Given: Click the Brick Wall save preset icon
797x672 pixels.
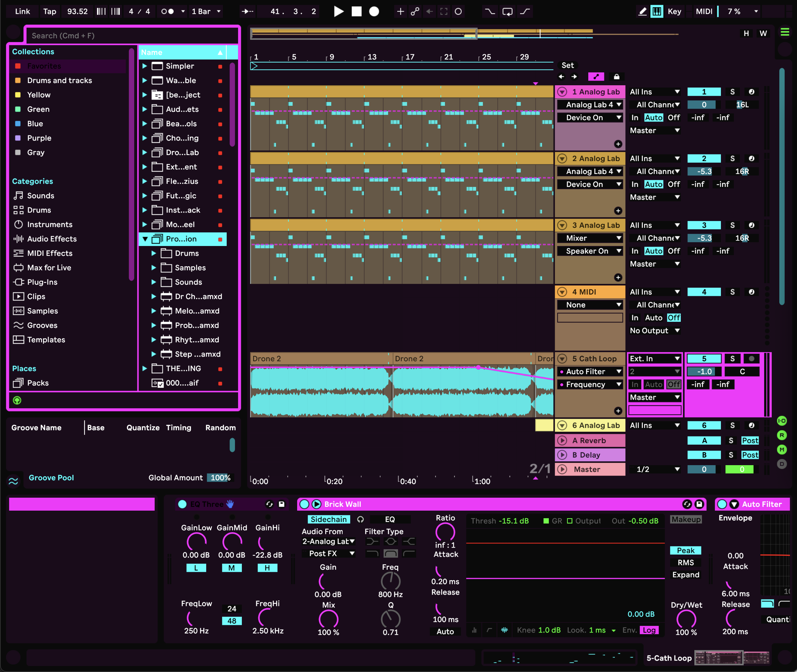Looking at the screenshot, I should pyautogui.click(x=699, y=504).
